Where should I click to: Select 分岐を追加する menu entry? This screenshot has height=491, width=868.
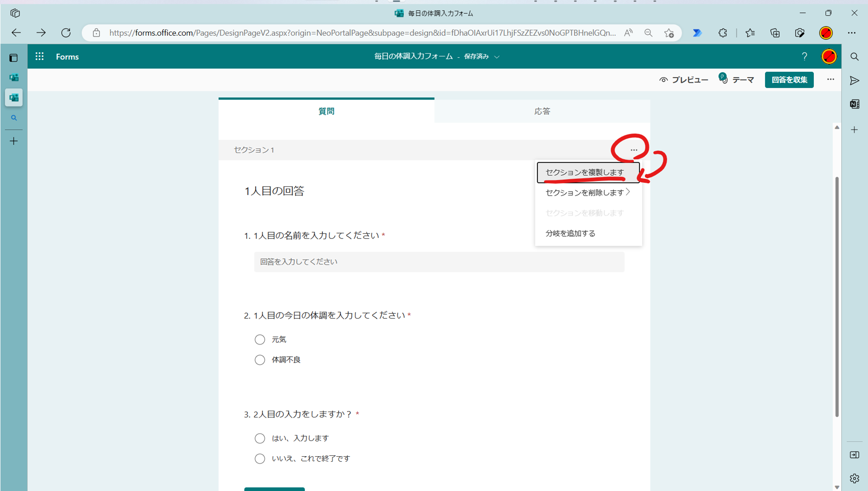click(x=570, y=233)
